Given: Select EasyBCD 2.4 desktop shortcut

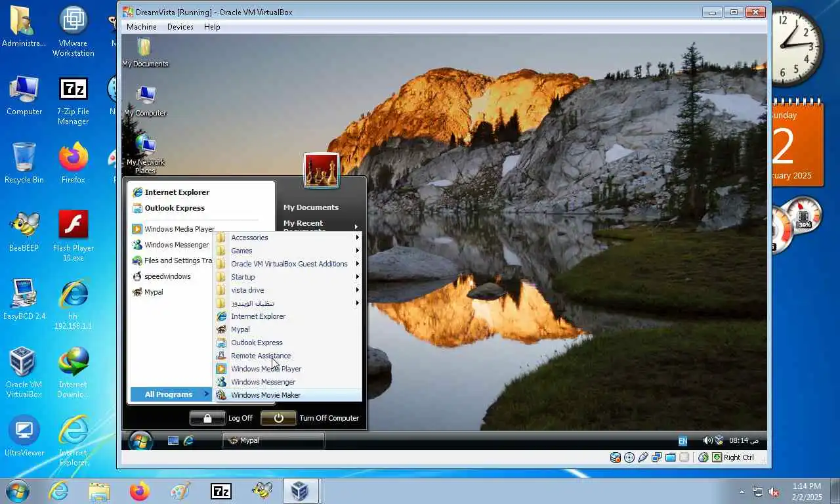Looking at the screenshot, I should pyautogui.click(x=24, y=300).
